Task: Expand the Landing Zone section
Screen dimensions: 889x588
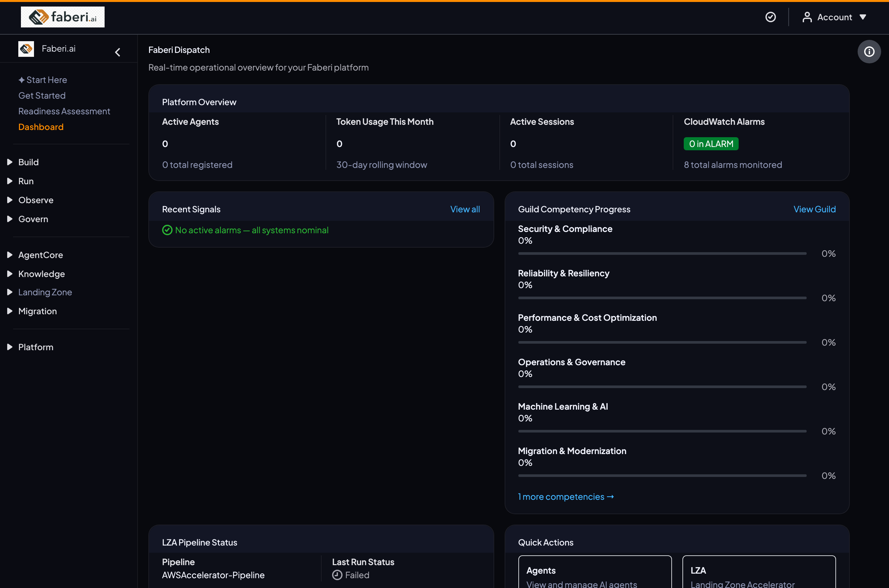Action: point(10,292)
